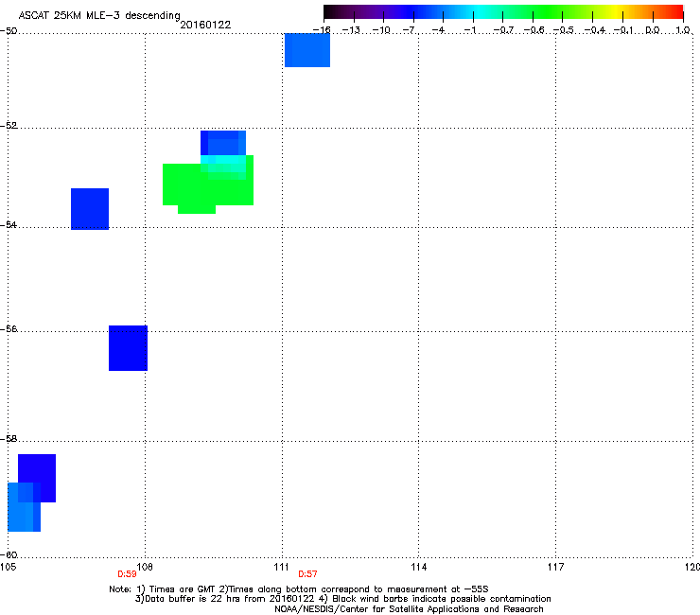Click the latitude label -50

(x=9, y=31)
